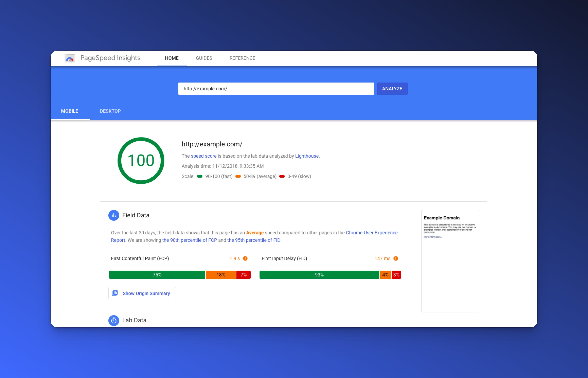Click the PageSpeed Insights logo icon
The width and height of the screenshot is (588, 378).
[69, 58]
